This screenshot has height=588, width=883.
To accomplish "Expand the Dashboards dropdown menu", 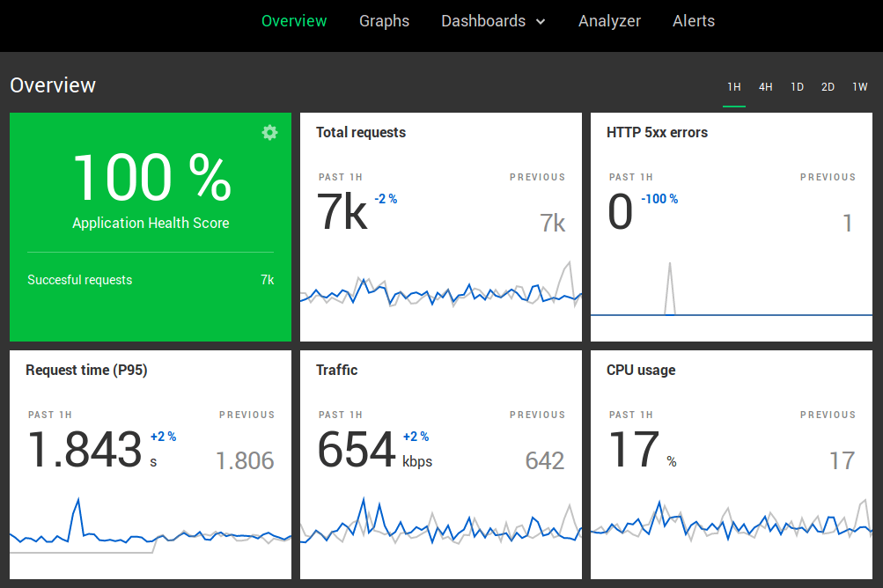I will pos(493,21).
